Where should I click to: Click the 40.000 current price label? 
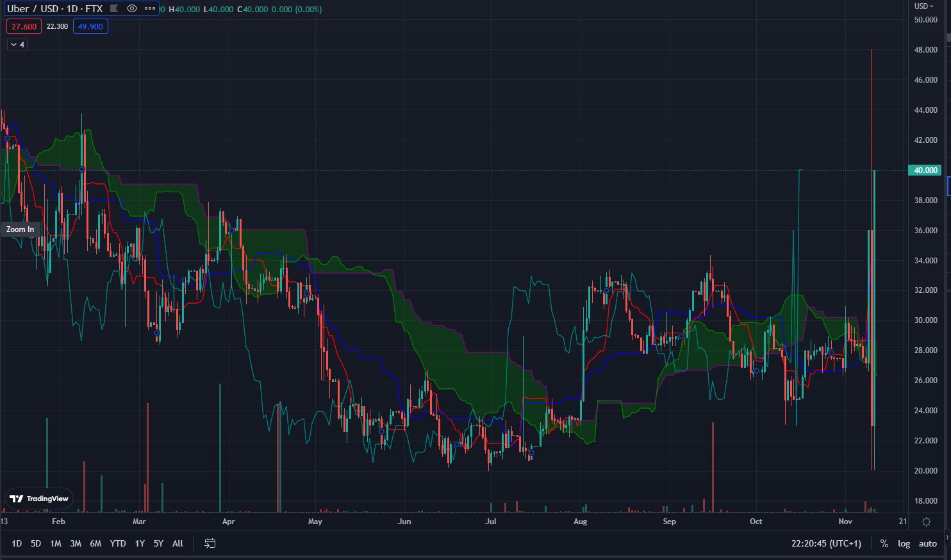coord(925,170)
